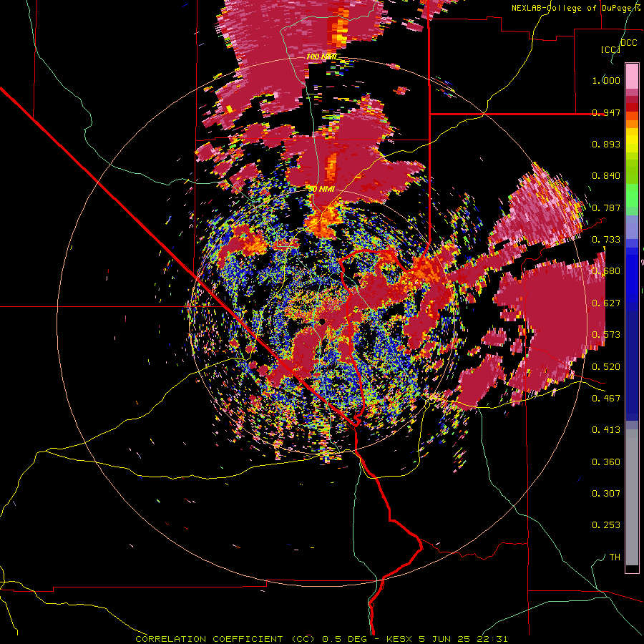Screen dimensions: 644x644
Task: Click the 50 NMI range ring label
Action: point(322,190)
